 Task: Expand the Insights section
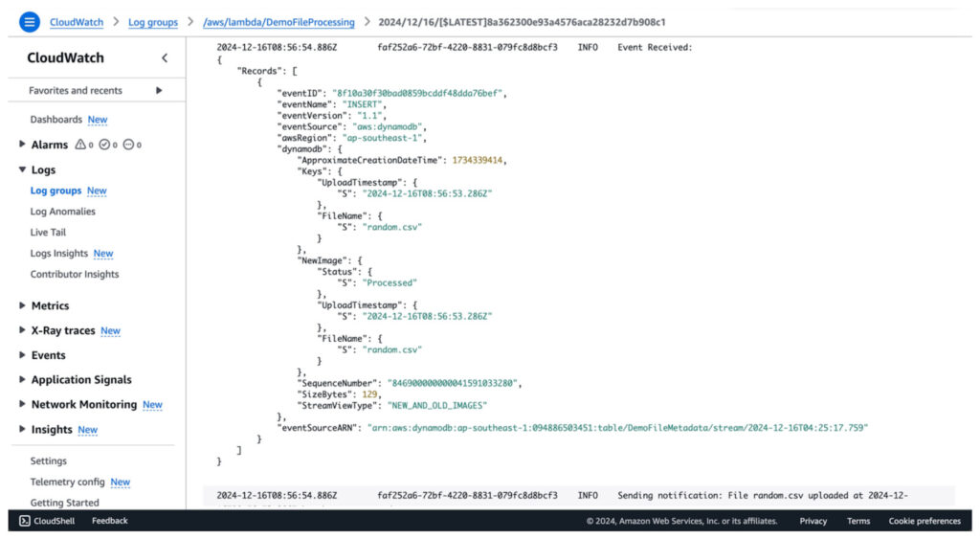(x=23, y=429)
